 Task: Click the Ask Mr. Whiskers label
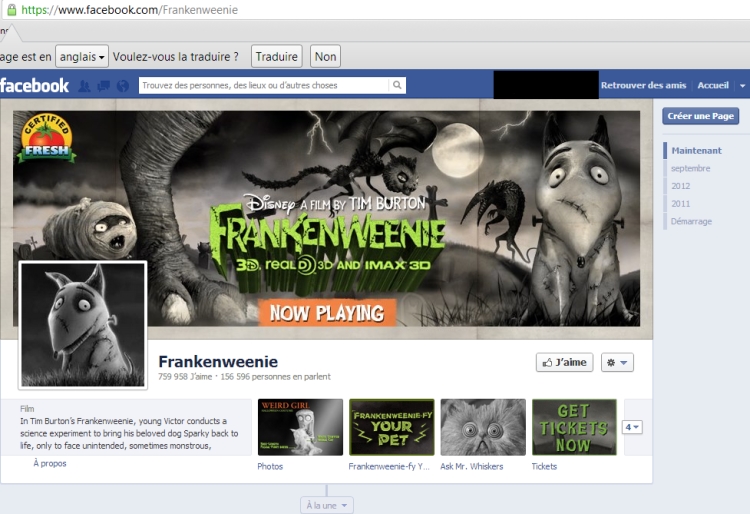pyautogui.click(x=472, y=466)
